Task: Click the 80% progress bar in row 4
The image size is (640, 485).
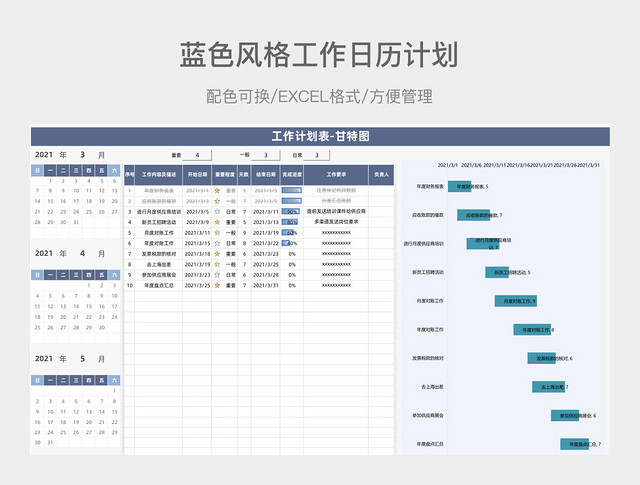Action: pos(290,222)
